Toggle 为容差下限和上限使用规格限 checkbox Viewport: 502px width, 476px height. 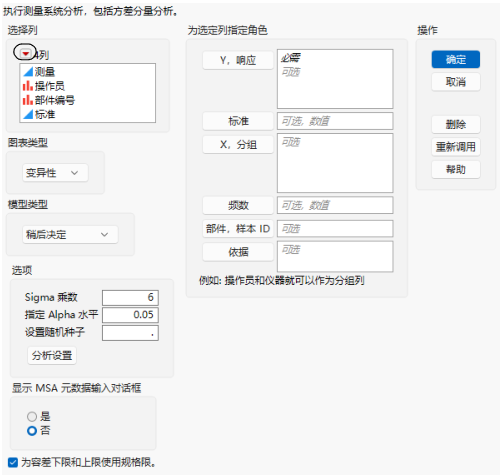click(13, 462)
